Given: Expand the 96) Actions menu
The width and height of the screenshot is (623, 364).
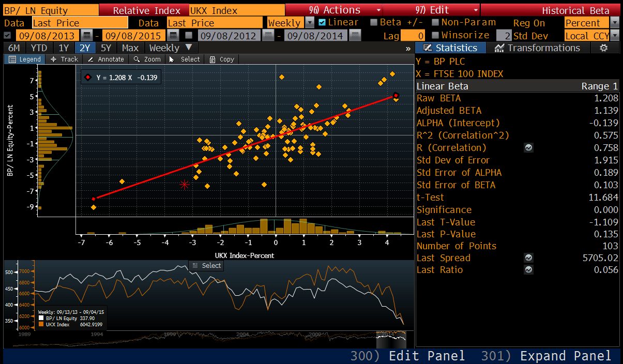Looking at the screenshot, I should 334,10.
